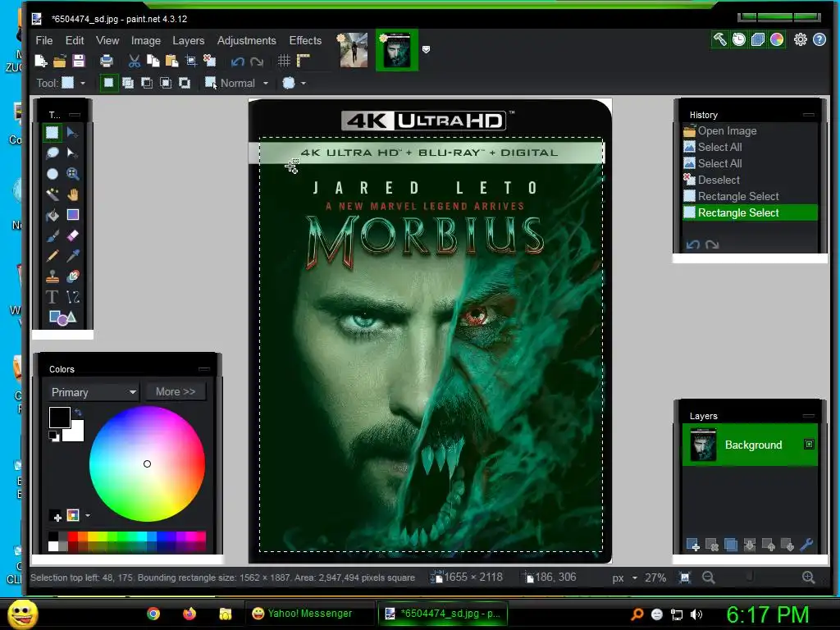Open Layer Properties wrench button
This screenshot has width=840, height=630.
pyautogui.click(x=806, y=545)
